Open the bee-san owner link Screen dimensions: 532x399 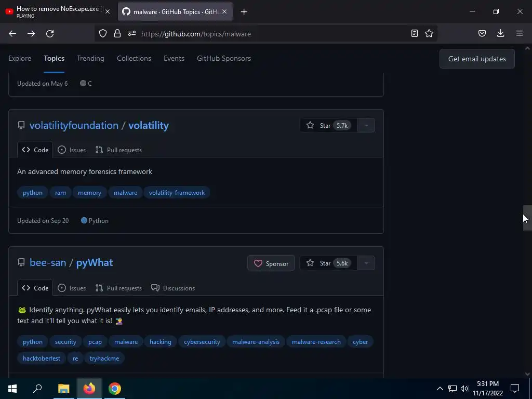coord(48,262)
